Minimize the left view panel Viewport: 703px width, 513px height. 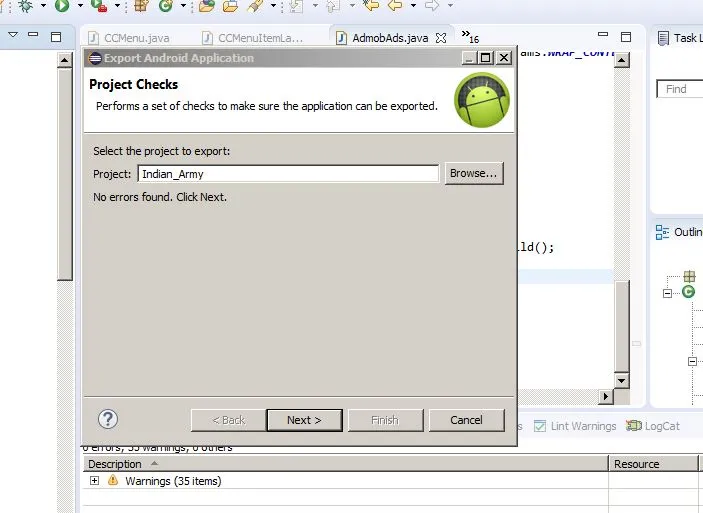tap(33, 34)
